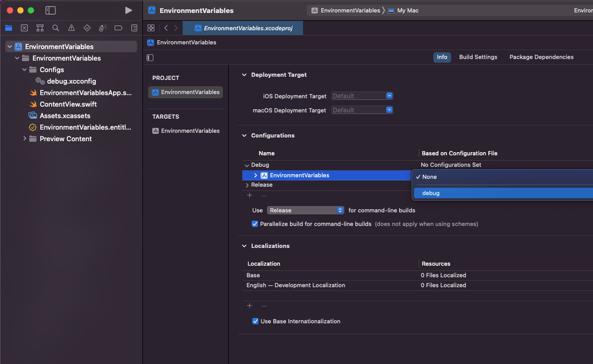593x364 pixels.
Task: Switch to the Package Dependencies tab
Action: click(541, 57)
